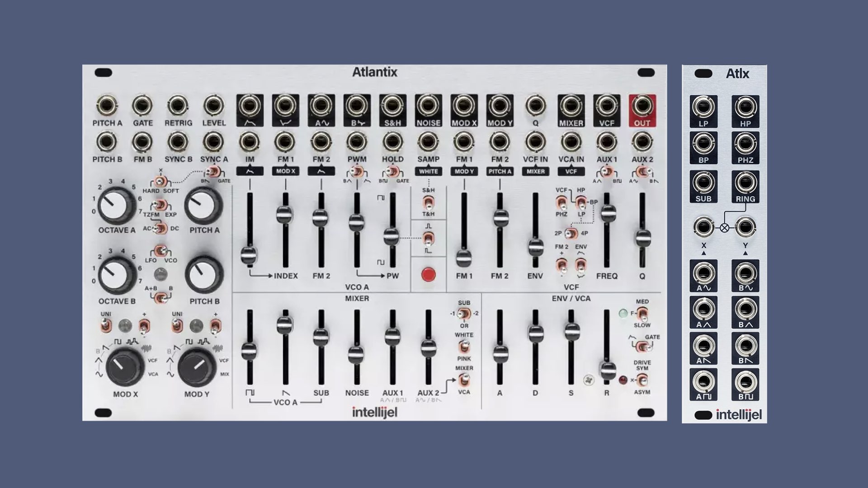The width and height of the screenshot is (868, 488).
Task: Click the SAMP input jack
Action: pos(428,142)
